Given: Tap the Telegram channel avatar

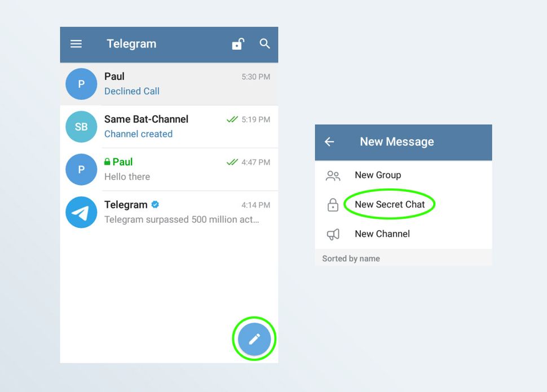Looking at the screenshot, I should pyautogui.click(x=81, y=212).
